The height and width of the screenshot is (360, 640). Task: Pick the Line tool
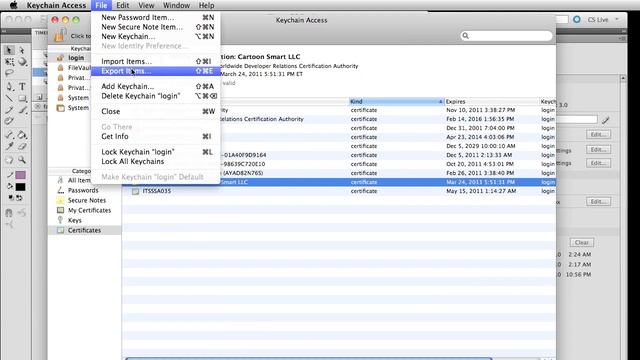tap(9, 98)
